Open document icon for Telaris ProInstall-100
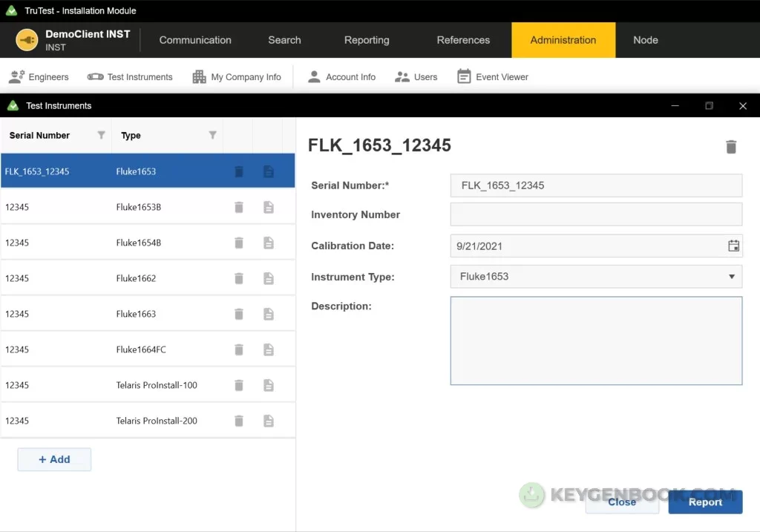 (x=269, y=385)
